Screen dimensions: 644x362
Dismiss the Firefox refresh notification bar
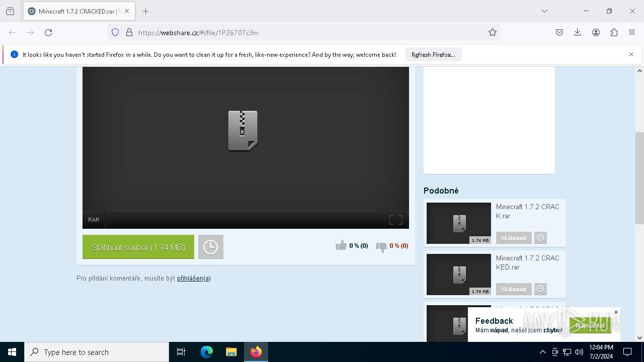pos(631,54)
